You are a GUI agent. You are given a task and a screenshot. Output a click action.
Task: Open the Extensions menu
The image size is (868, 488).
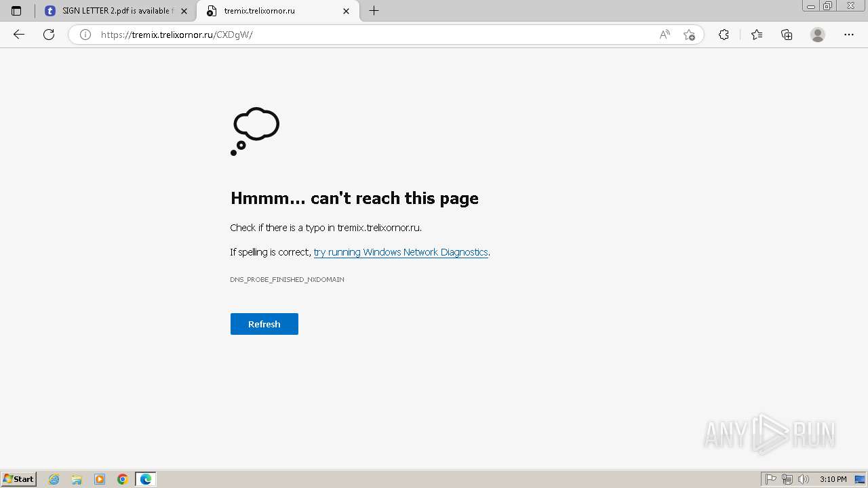[x=724, y=35]
